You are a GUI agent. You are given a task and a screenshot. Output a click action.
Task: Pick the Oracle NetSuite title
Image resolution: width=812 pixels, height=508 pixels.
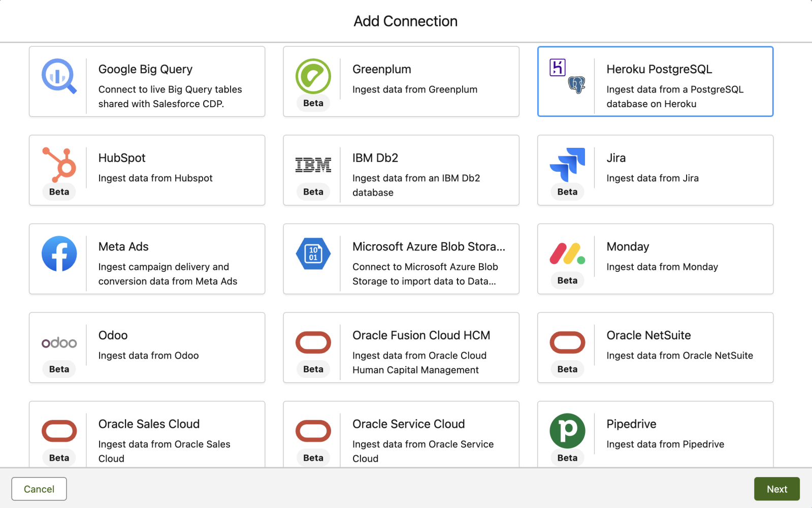[648, 335]
